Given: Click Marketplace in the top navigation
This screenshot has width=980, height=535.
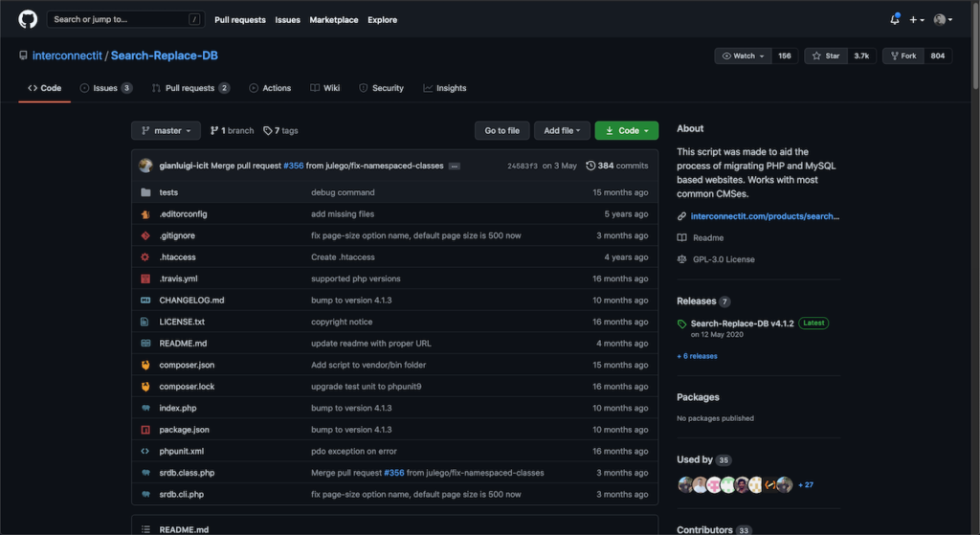Looking at the screenshot, I should coord(334,20).
